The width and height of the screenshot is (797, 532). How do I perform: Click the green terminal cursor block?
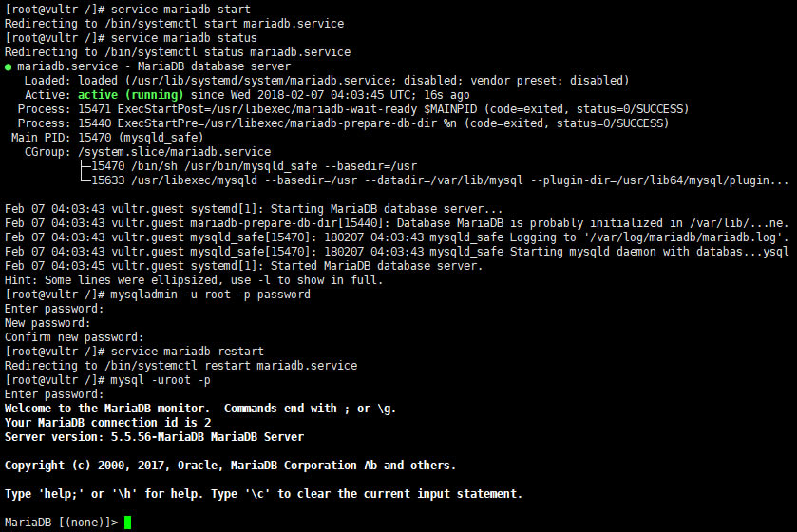coord(127,522)
